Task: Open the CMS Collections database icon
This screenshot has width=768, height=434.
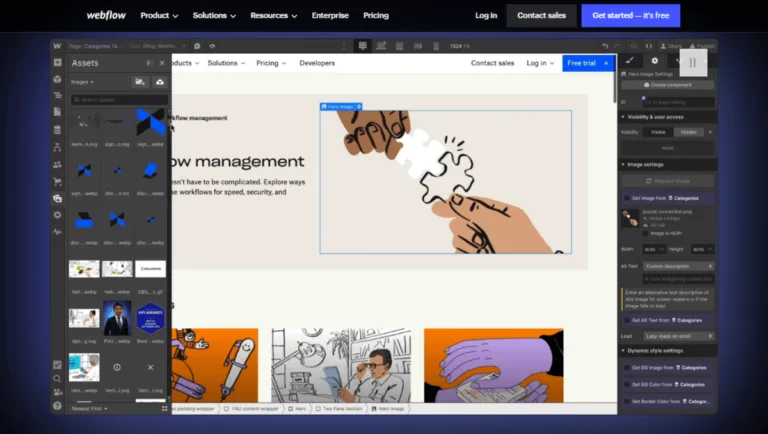Action: coord(57,130)
